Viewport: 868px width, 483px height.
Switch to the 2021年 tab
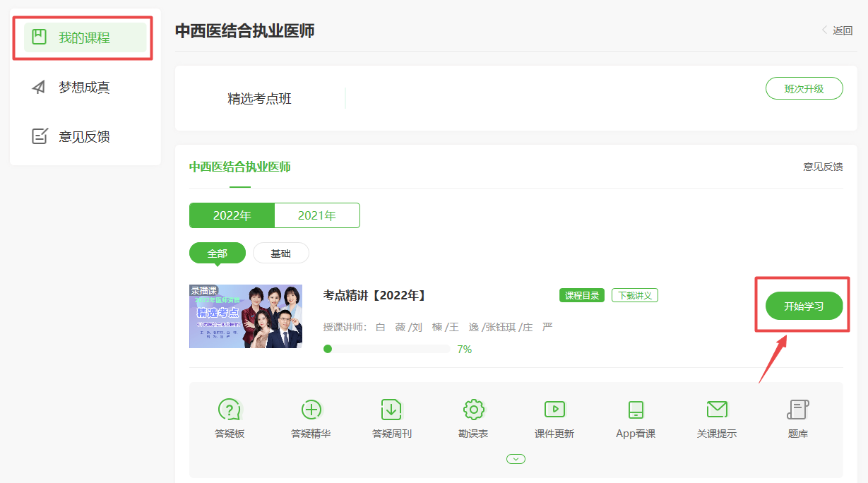pyautogui.click(x=317, y=215)
